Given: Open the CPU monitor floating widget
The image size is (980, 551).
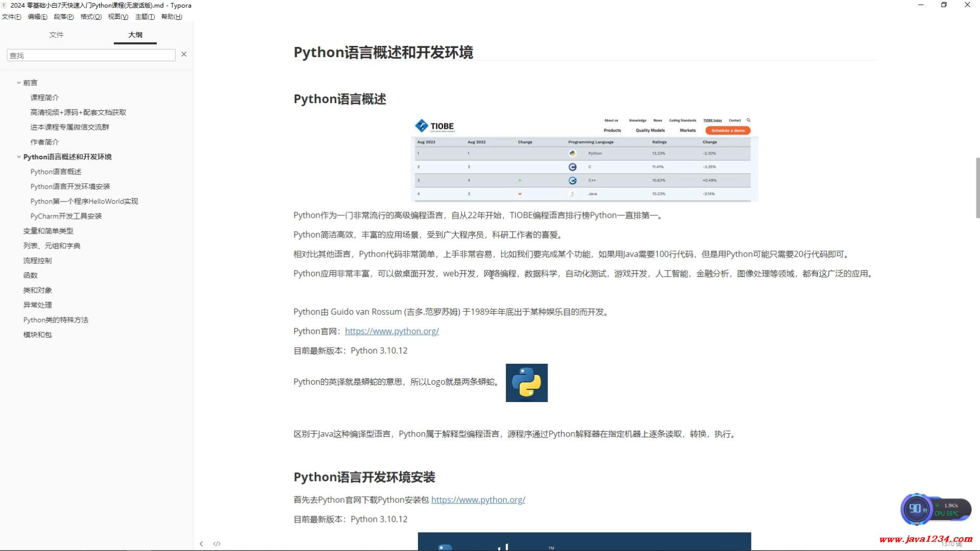Looking at the screenshot, I should [x=936, y=509].
